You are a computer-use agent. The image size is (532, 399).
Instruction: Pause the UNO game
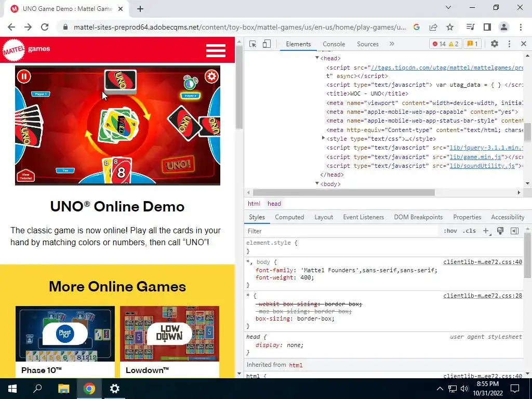point(24,76)
